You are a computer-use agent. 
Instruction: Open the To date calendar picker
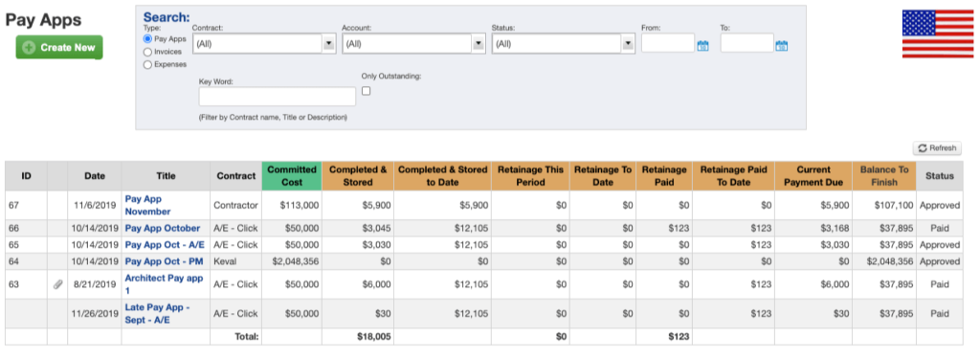[781, 46]
